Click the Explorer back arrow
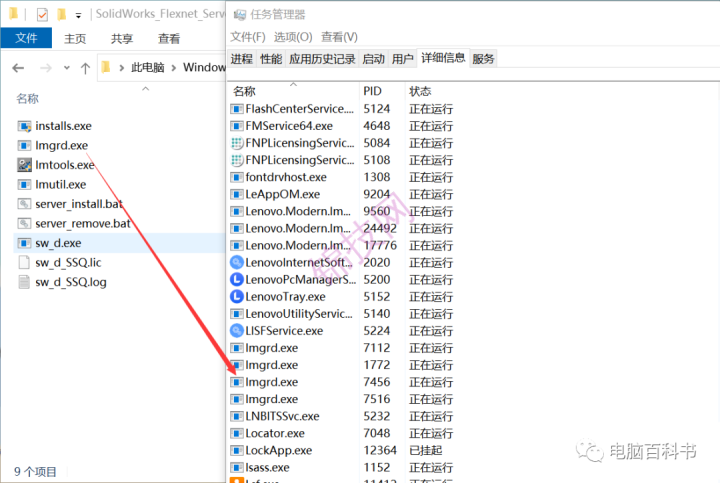This screenshot has height=483, width=720. point(18,68)
